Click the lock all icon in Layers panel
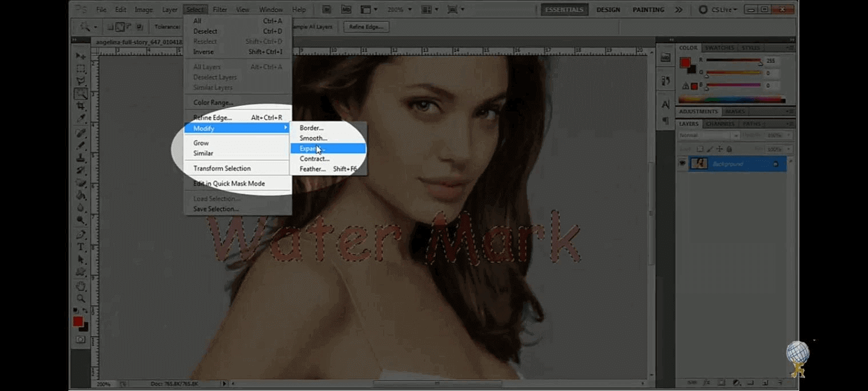Viewport: 868px width, 391px height. (729, 149)
